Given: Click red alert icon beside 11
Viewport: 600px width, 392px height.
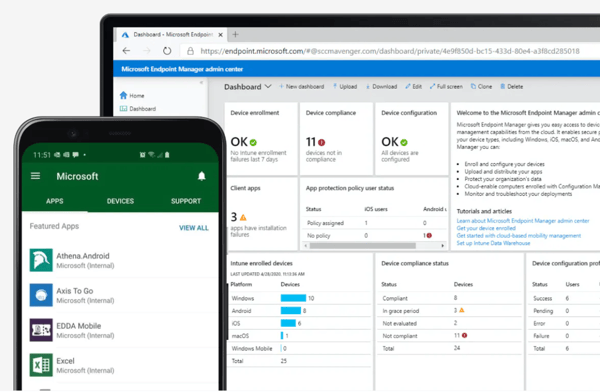Looking at the screenshot, I should click(x=321, y=142).
